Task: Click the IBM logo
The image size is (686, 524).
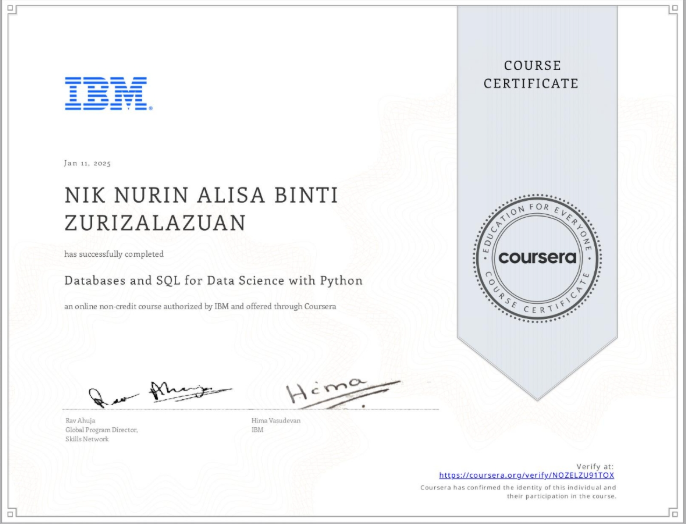Action: click(108, 93)
